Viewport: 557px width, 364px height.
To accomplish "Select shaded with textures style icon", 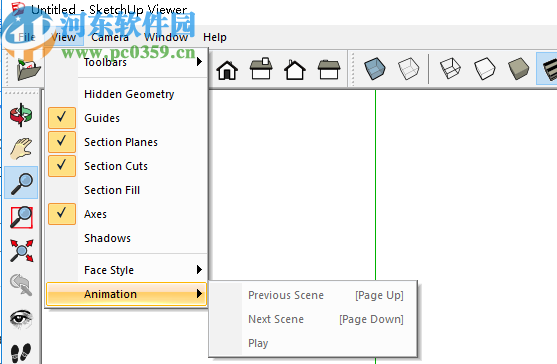I will coord(548,68).
